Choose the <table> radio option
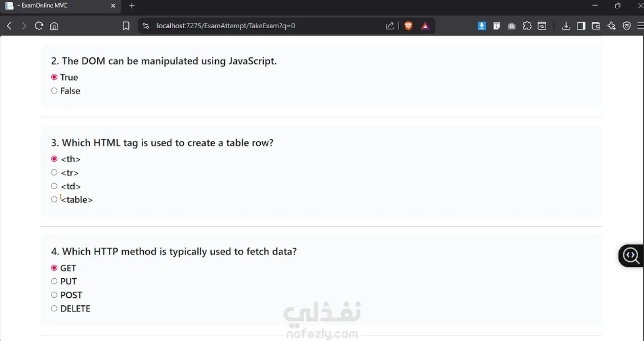This screenshot has height=341, width=644. pyautogui.click(x=54, y=199)
